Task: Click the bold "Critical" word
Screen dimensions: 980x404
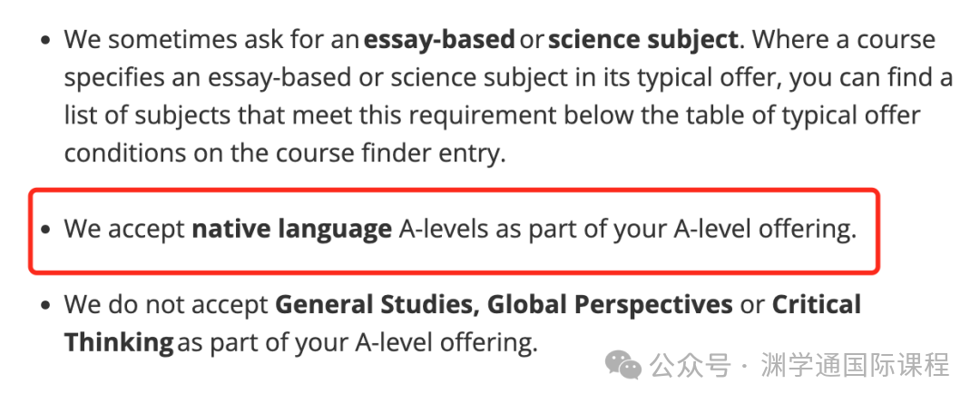Action: pos(816,305)
